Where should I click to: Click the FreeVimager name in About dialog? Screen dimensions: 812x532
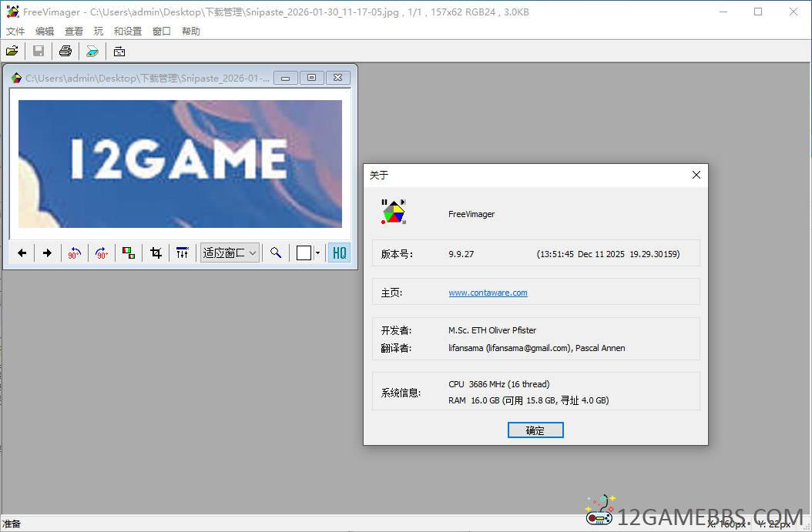[471, 214]
